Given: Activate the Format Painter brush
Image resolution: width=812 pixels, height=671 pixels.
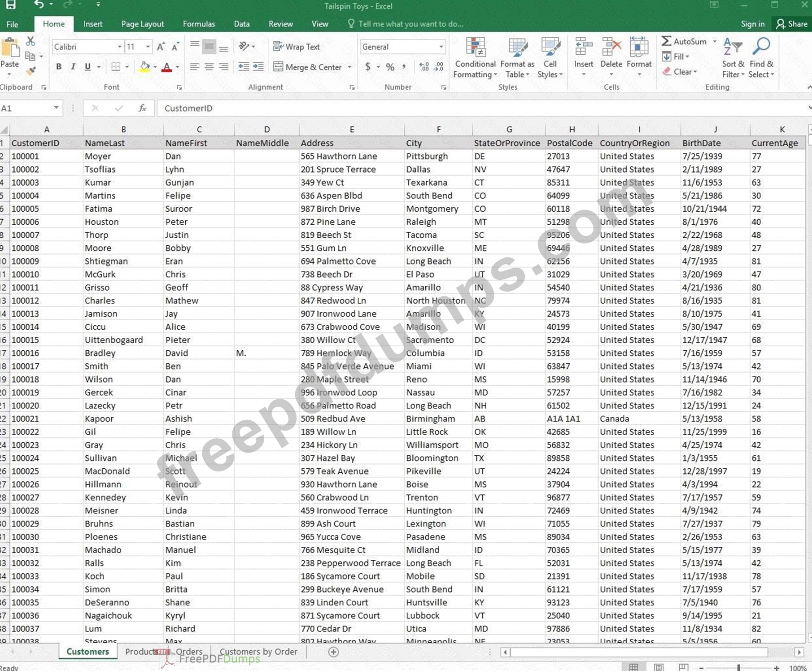Looking at the screenshot, I should [x=31, y=70].
